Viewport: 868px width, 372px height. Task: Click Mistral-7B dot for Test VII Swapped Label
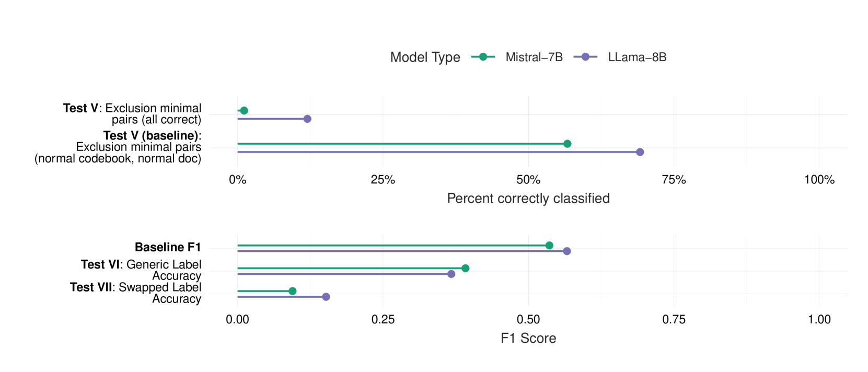tap(293, 291)
